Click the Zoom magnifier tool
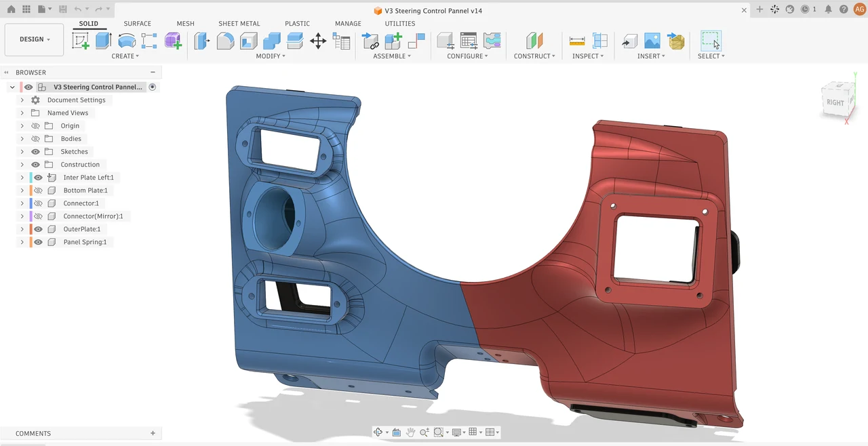Image resolution: width=868 pixels, height=446 pixels. pos(425,432)
